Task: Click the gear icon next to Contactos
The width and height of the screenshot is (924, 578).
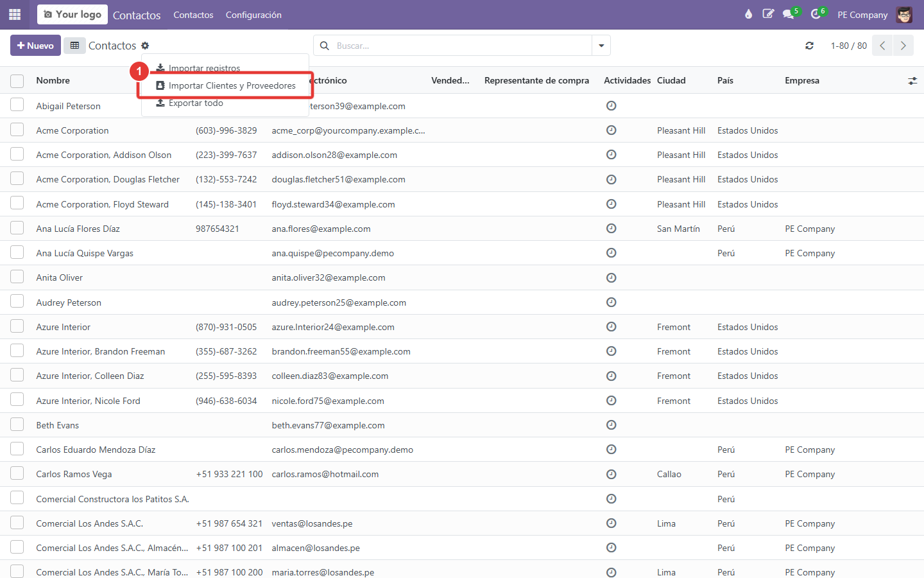Action: [145, 46]
